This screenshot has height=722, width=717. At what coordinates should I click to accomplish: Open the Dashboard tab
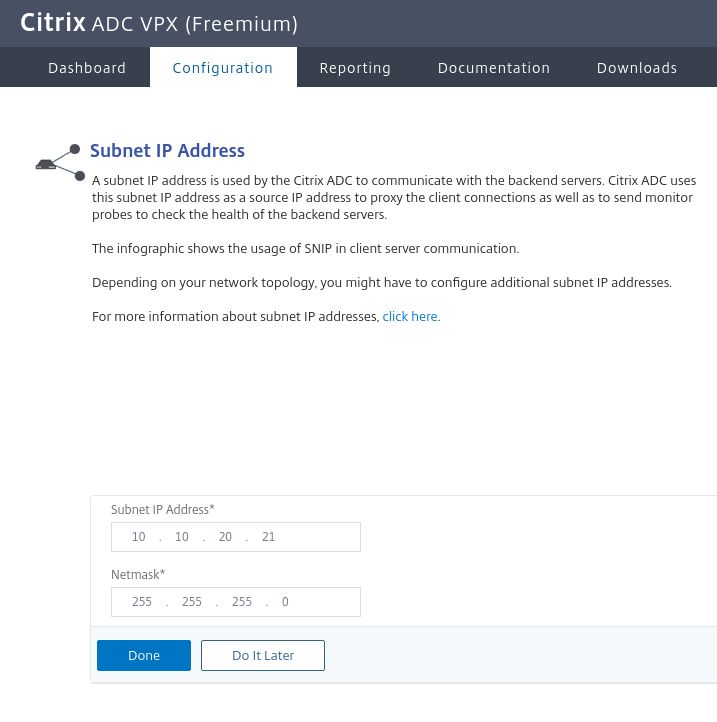point(87,68)
